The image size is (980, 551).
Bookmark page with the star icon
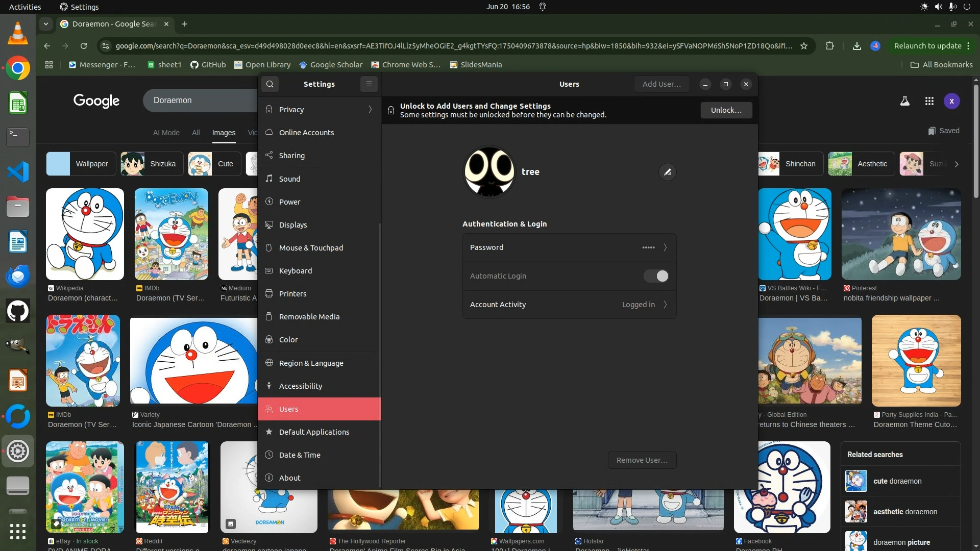tap(804, 46)
